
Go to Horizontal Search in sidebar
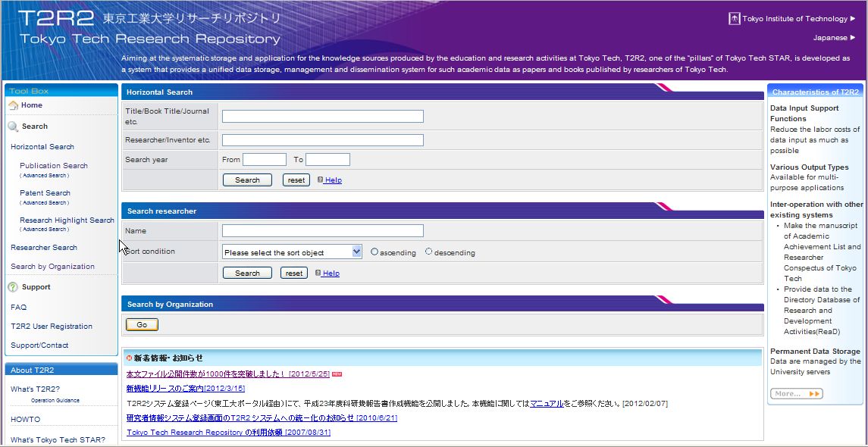point(42,147)
